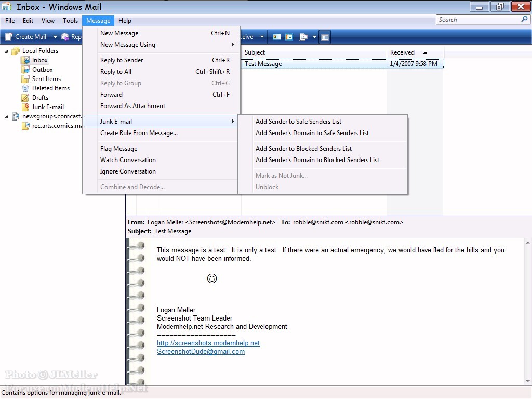Viewport: 532px width, 399px height.
Task: Select the Sent Items folder icon
Action: (x=26, y=79)
